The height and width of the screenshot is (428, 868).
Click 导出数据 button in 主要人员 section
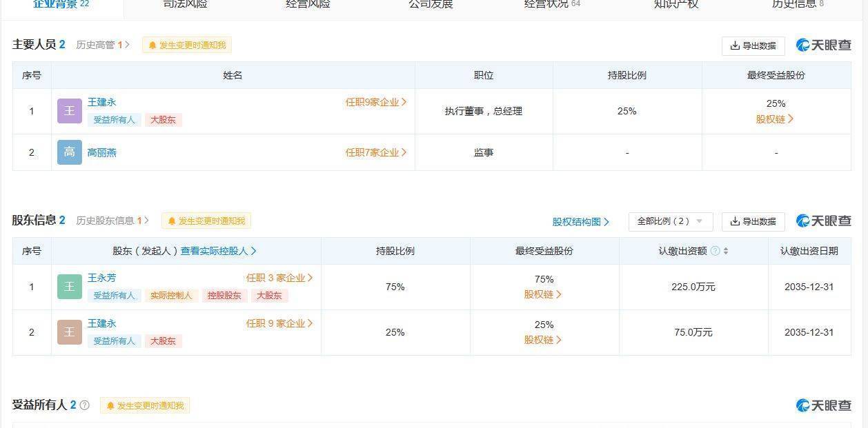point(753,45)
